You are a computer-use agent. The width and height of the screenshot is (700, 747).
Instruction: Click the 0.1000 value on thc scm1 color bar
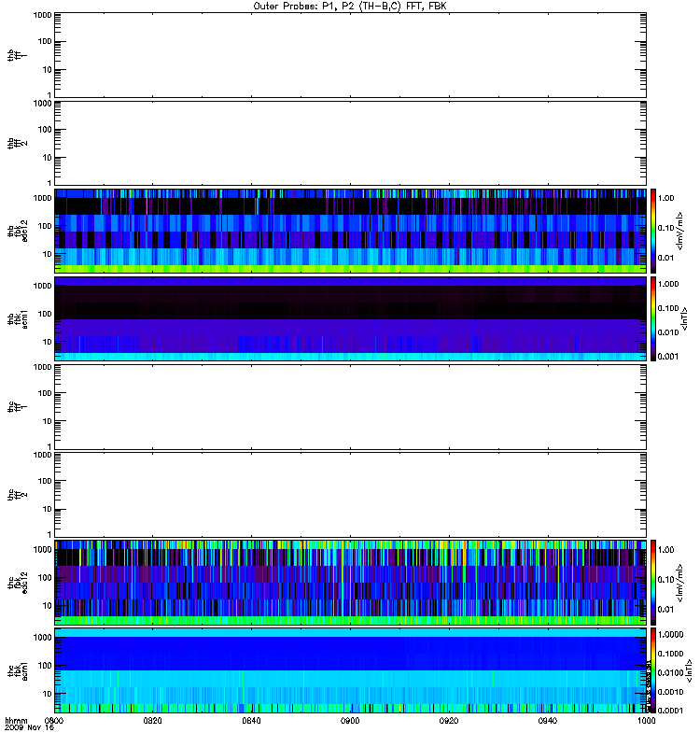670,654
